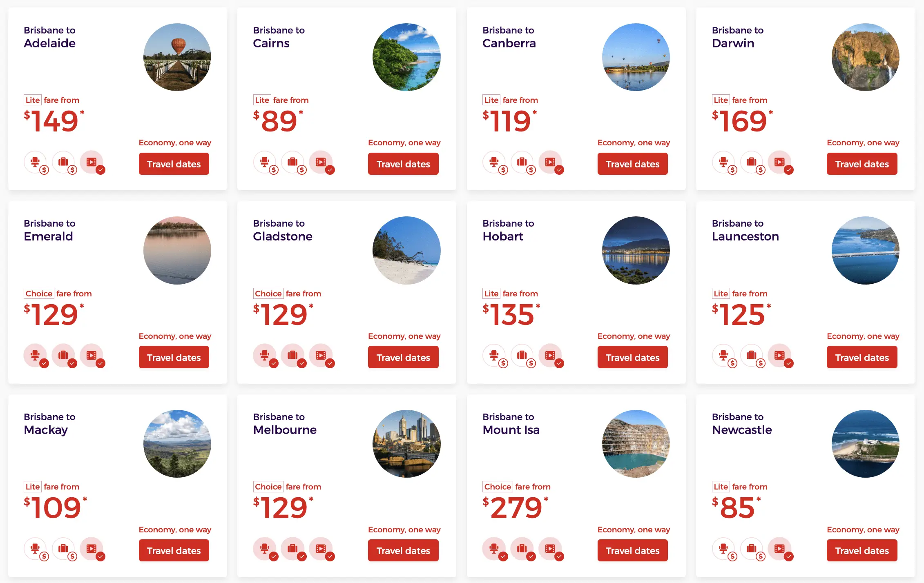Click the Lite fare label on Launceston
Image resolution: width=924 pixels, height=583 pixels.
tap(721, 294)
